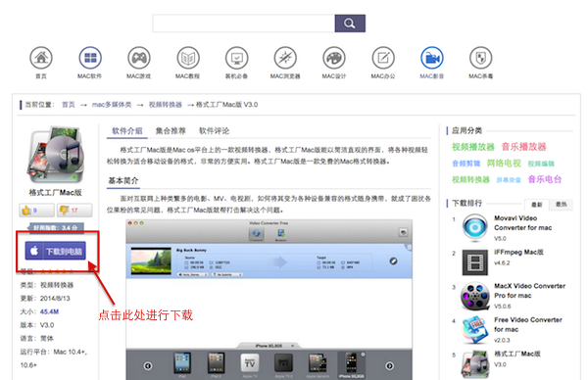This screenshot has width=588, height=380.
Task: Switch to the 集合推荐 tab
Action: pyautogui.click(x=171, y=131)
